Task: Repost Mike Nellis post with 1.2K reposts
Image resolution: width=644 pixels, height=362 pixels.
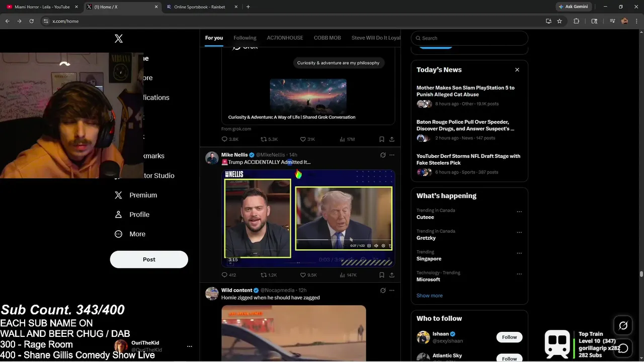Action: tap(269, 275)
